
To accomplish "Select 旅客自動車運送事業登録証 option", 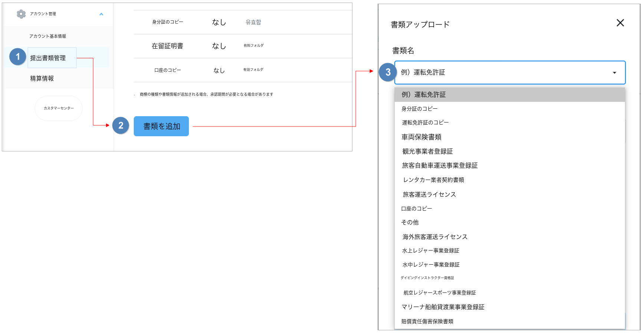I will [510, 166].
